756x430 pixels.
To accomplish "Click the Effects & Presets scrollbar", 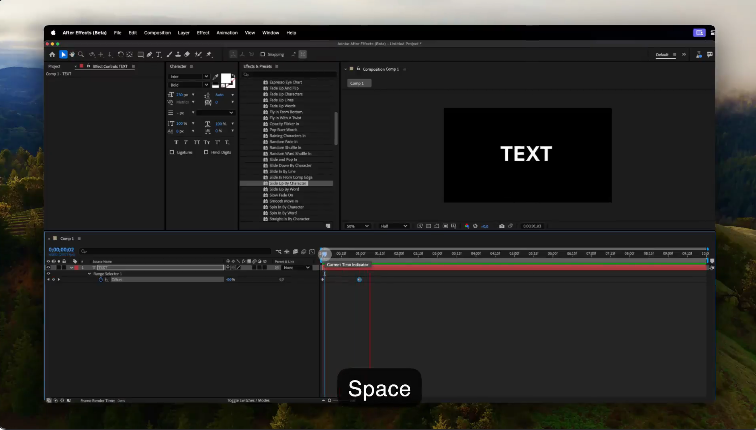I will coord(336,128).
